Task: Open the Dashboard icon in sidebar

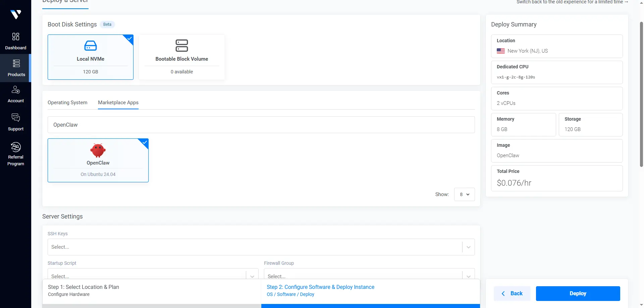Action: (x=16, y=37)
